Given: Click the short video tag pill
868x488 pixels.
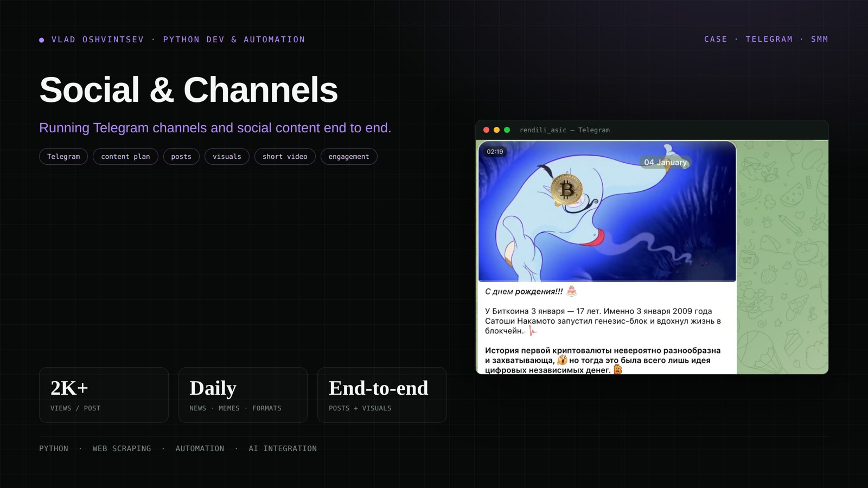Looking at the screenshot, I should 285,157.
